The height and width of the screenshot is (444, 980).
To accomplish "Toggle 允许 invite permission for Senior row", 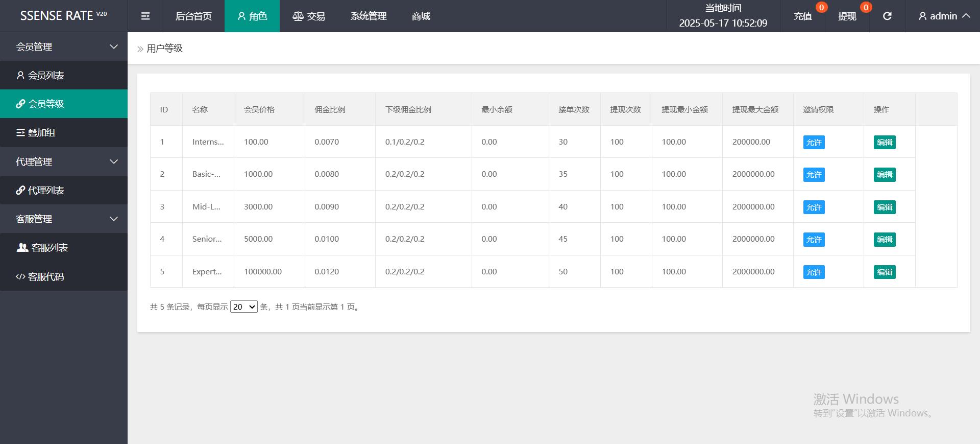I will pyautogui.click(x=814, y=240).
